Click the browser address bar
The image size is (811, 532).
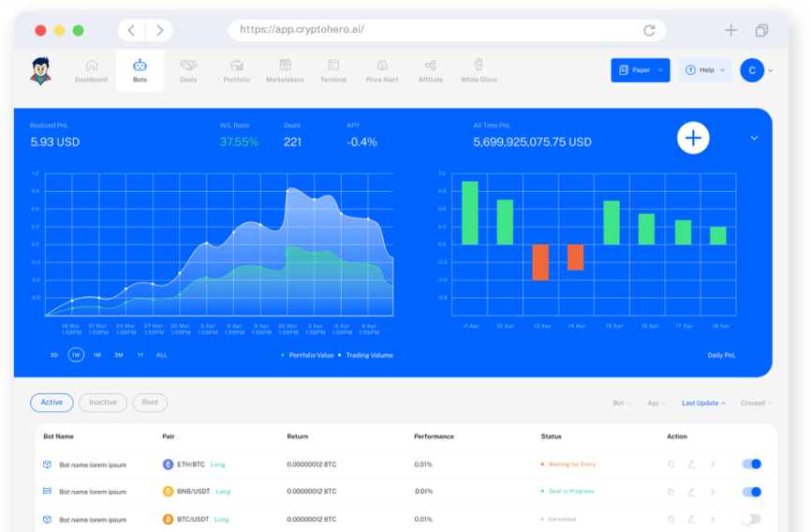click(x=447, y=30)
